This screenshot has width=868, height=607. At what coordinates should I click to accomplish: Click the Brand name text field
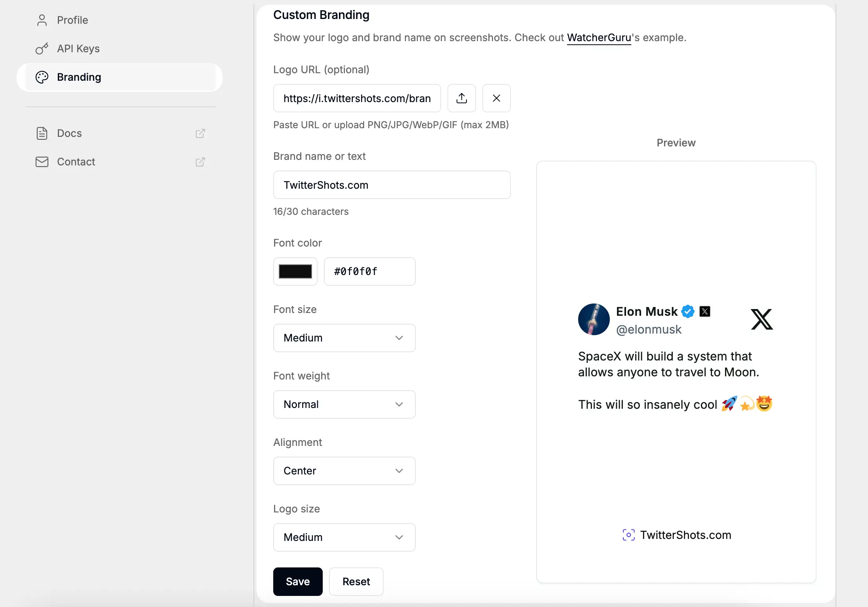(392, 185)
